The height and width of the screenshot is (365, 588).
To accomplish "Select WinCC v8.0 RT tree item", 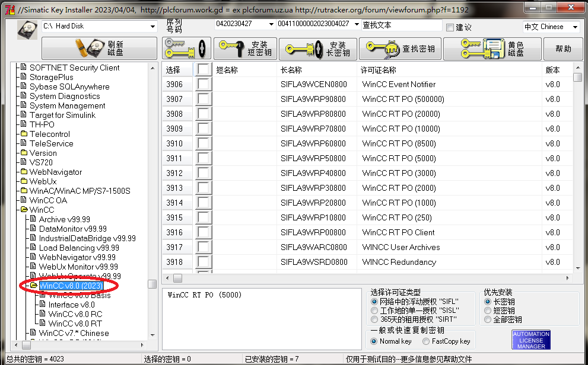I will (75, 324).
